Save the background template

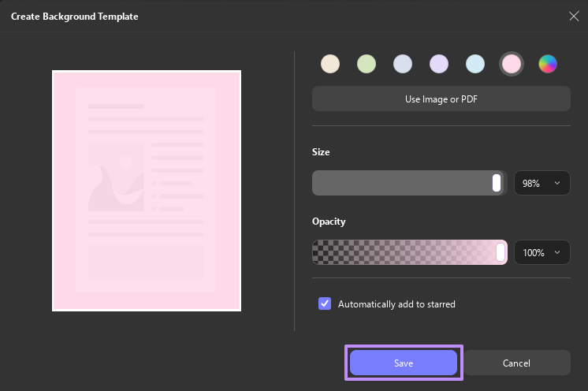(404, 363)
